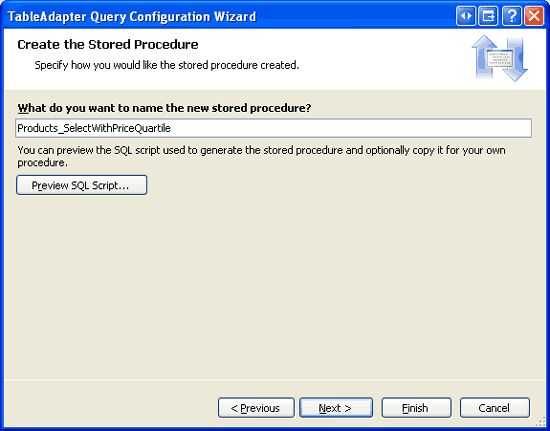Click the left-right arrows title bar button
The width and height of the screenshot is (550, 431).
(x=466, y=16)
